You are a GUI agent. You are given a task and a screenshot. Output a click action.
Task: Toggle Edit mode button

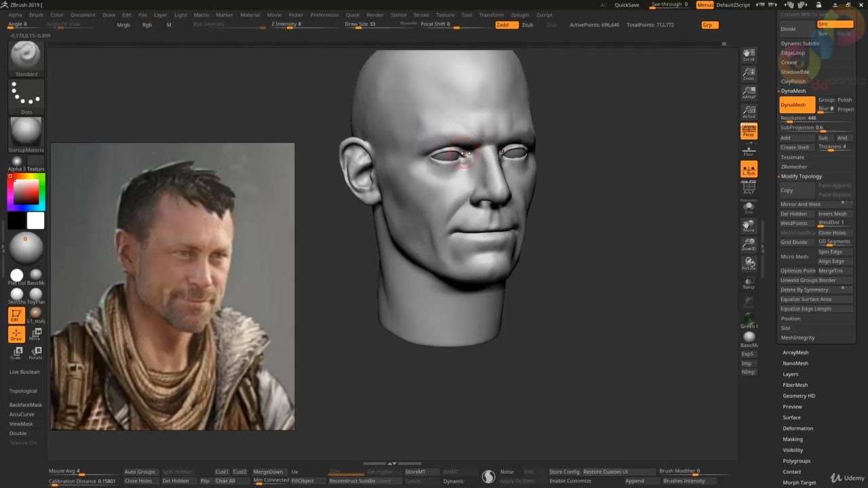tap(17, 315)
